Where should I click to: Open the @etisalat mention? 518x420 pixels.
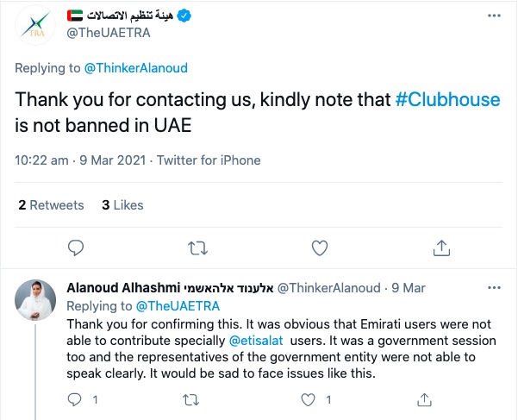tap(256, 341)
